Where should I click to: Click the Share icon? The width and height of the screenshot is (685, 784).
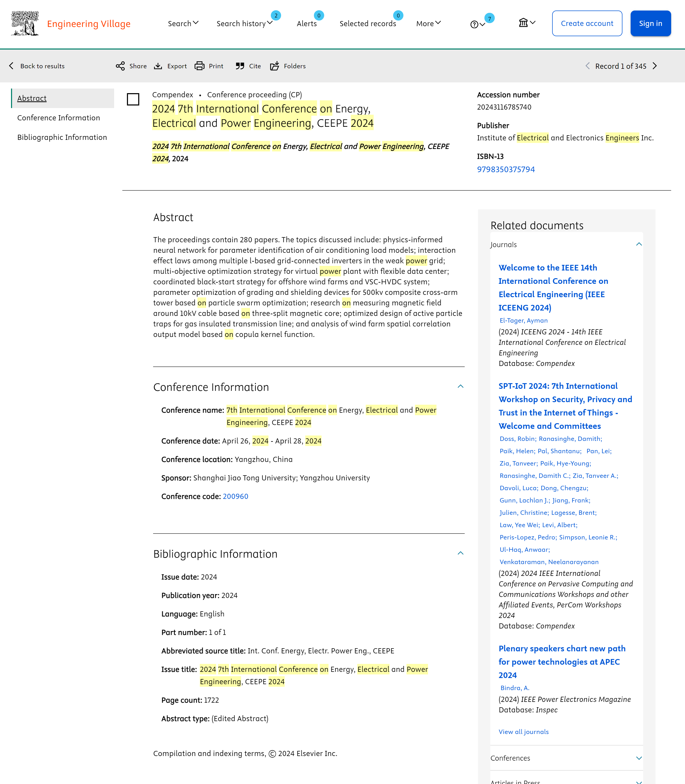click(x=120, y=66)
